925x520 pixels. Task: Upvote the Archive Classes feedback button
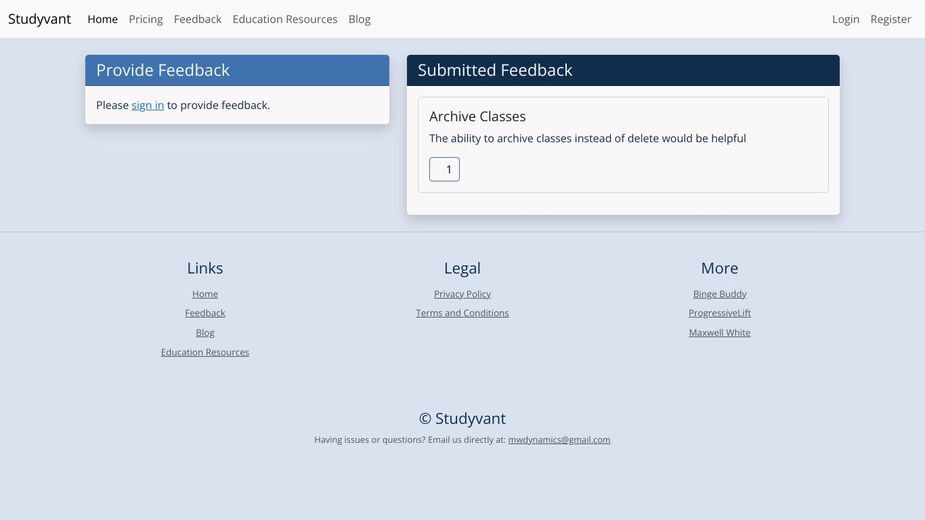tap(444, 169)
